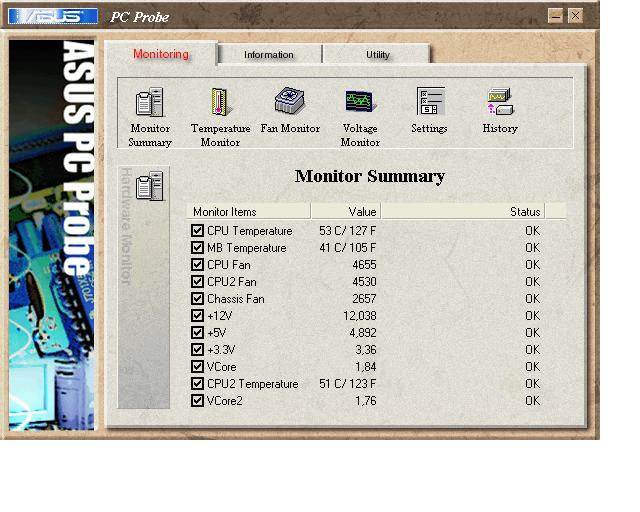Click the +3.3V value 3,36
Image resolution: width=640 pixels, height=512 pixels.
[x=365, y=350]
